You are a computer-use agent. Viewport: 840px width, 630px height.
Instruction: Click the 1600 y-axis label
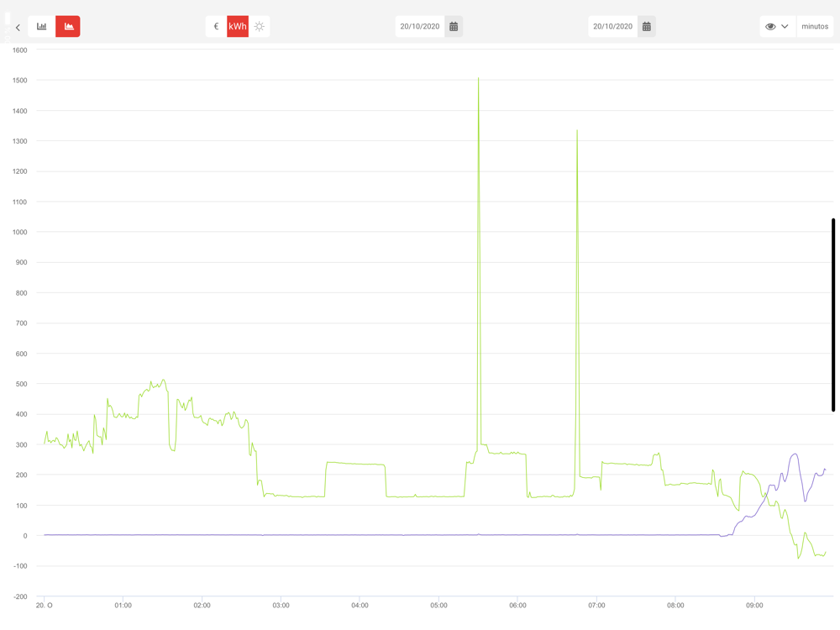point(20,50)
